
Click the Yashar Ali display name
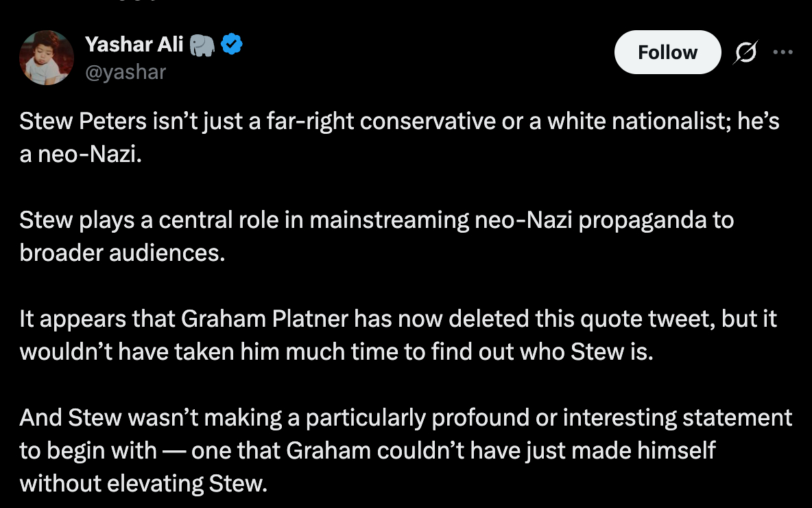134,45
